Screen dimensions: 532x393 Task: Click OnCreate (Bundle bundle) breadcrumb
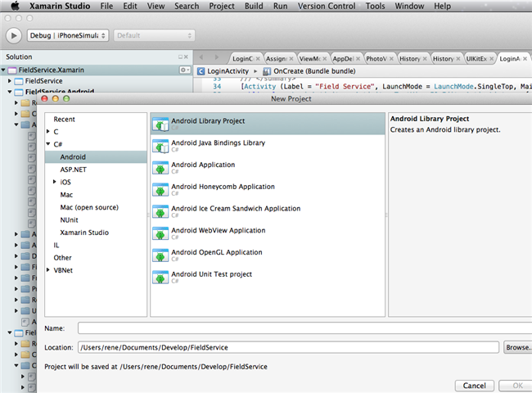[314, 71]
